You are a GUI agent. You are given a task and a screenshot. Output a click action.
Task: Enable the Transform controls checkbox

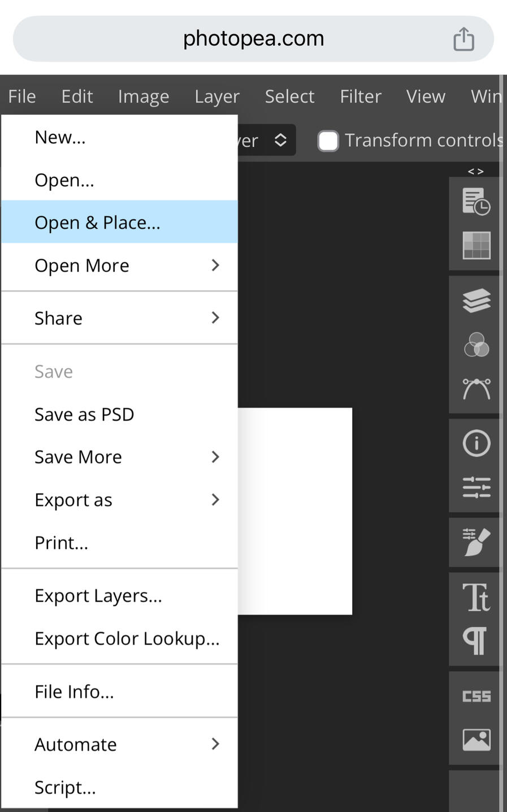(328, 140)
